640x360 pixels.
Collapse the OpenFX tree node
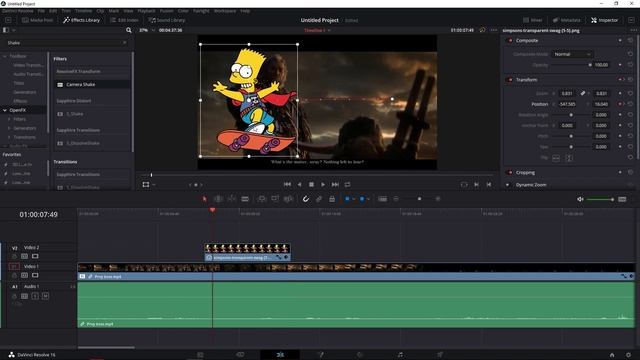pos(5,110)
